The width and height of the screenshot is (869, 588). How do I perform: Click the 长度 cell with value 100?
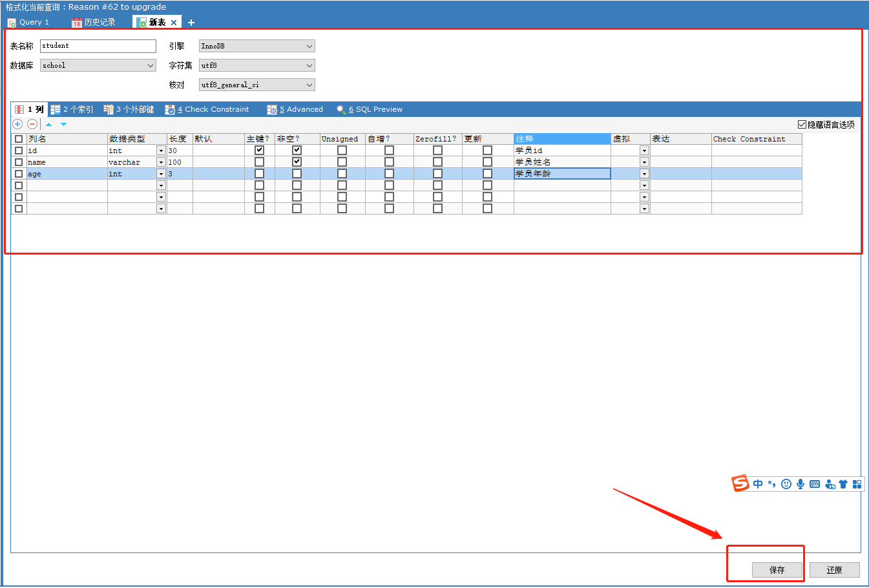pyautogui.click(x=180, y=162)
